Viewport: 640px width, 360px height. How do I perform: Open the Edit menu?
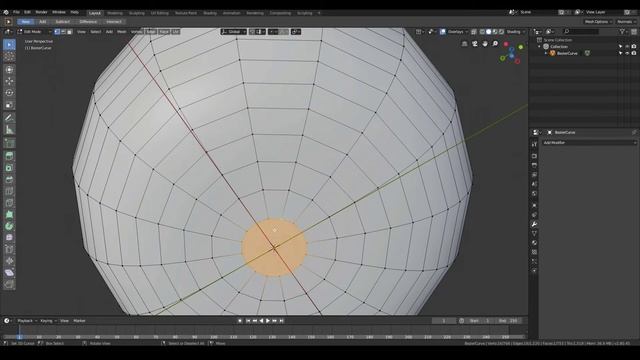(27, 12)
